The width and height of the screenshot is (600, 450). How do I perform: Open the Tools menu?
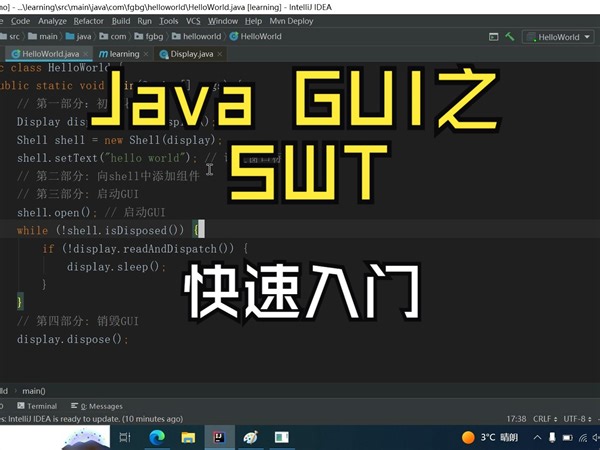pyautogui.click(x=169, y=21)
